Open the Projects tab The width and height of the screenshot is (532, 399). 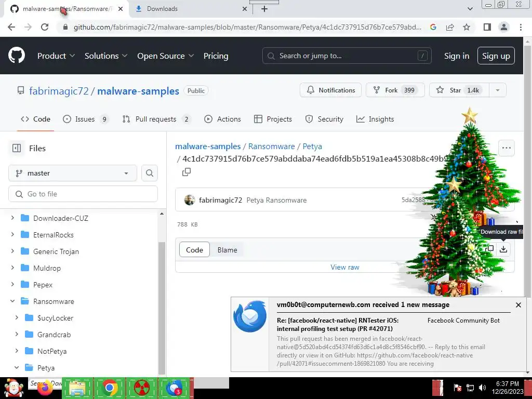point(273,119)
